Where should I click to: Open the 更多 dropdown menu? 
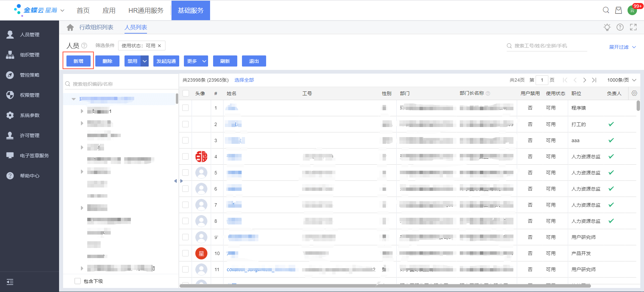coord(196,61)
